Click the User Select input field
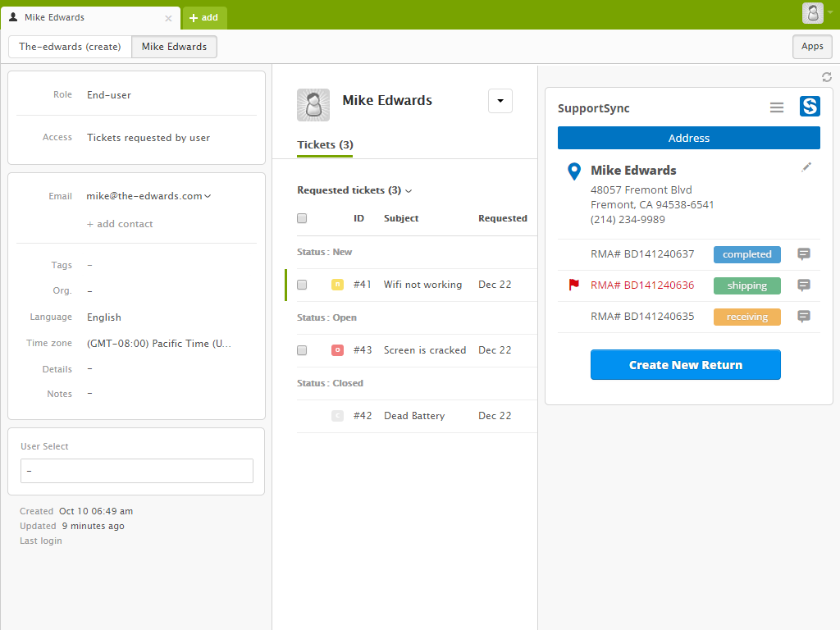Screen dimensions: 840x630 point(137,471)
